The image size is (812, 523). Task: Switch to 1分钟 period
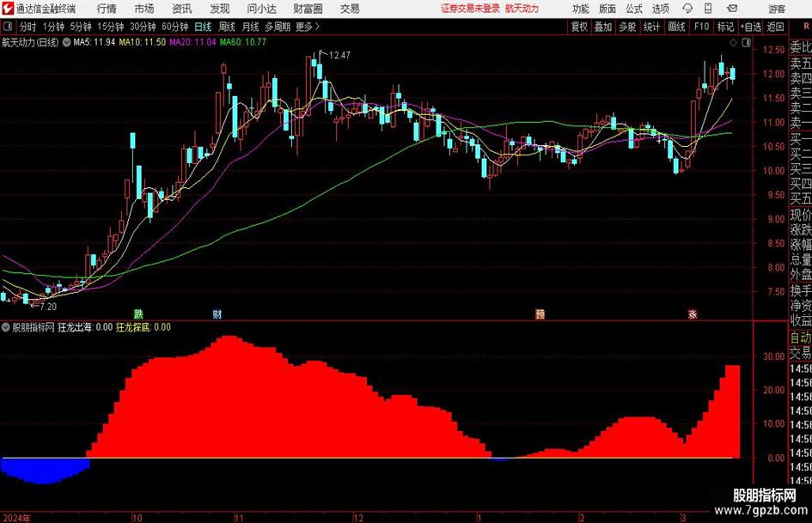click(53, 27)
